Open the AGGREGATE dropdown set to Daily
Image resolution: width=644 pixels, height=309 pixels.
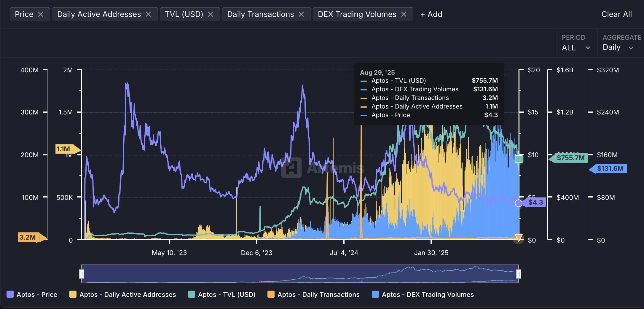[x=618, y=47]
